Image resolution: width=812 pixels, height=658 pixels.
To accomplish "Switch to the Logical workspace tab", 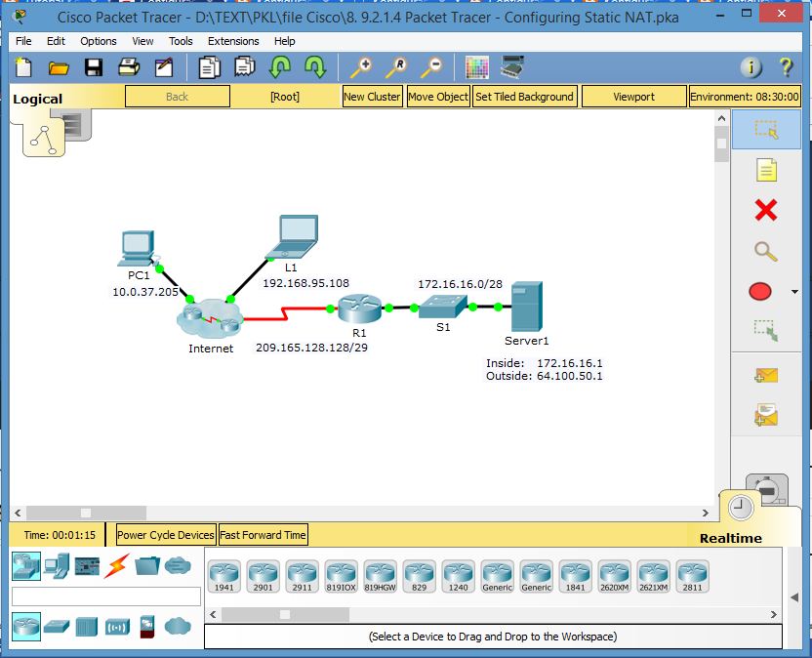I will pos(37,99).
